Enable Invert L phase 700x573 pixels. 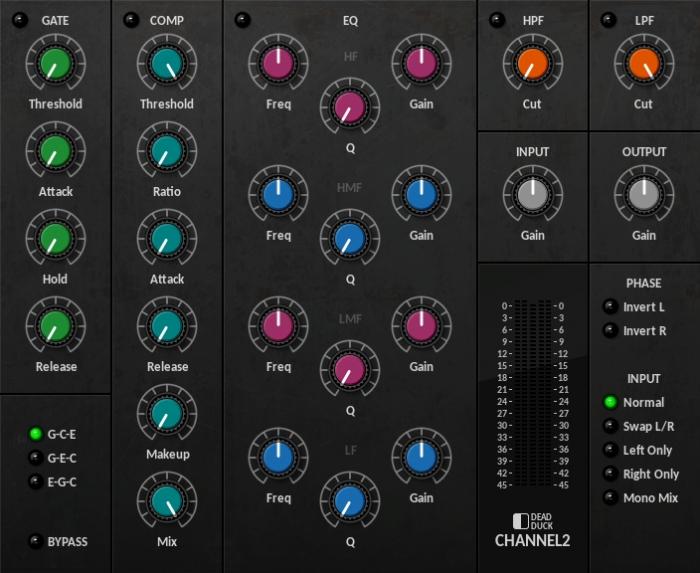click(x=609, y=307)
